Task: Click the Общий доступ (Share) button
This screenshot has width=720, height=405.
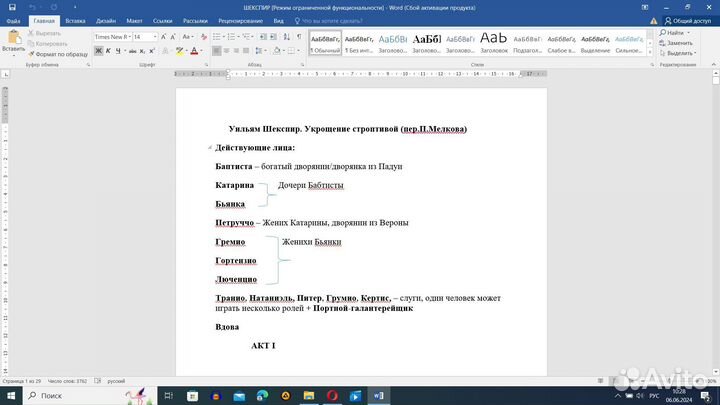Action: click(688, 21)
